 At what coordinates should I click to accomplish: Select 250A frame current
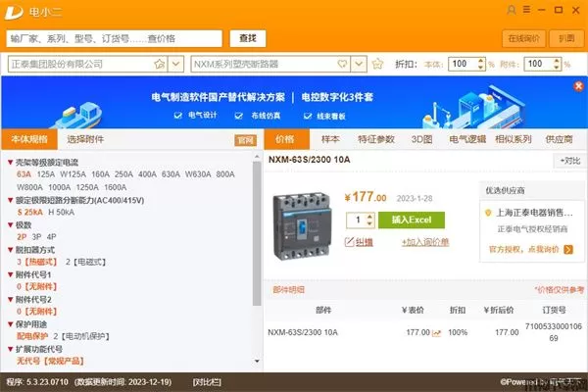123,174
